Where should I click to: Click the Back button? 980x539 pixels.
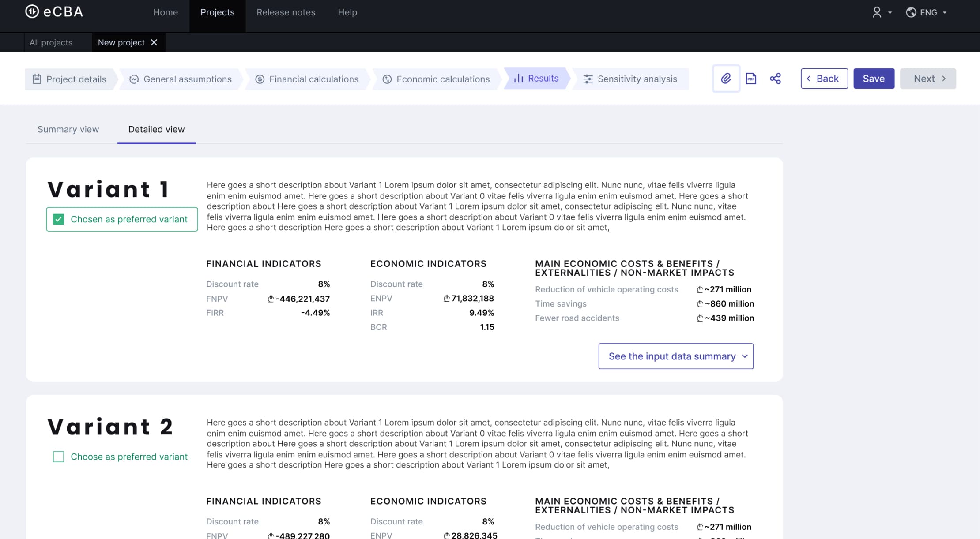[x=824, y=79]
